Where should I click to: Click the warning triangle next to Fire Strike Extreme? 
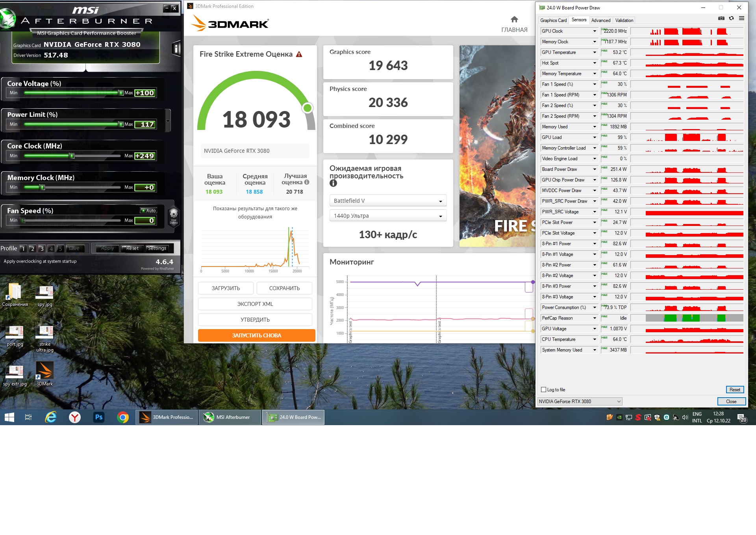tap(299, 54)
